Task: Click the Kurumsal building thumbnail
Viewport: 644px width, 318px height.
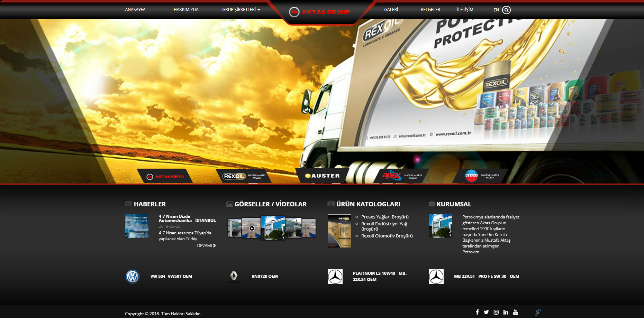Action: click(x=441, y=226)
